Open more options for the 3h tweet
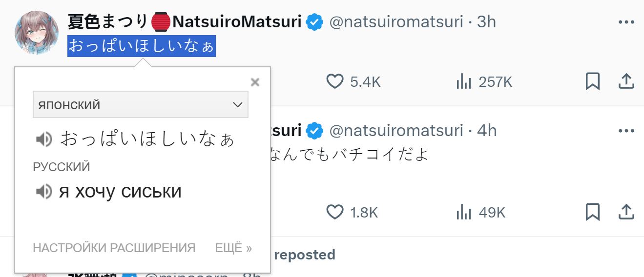This screenshot has height=277, width=644. pos(626,22)
